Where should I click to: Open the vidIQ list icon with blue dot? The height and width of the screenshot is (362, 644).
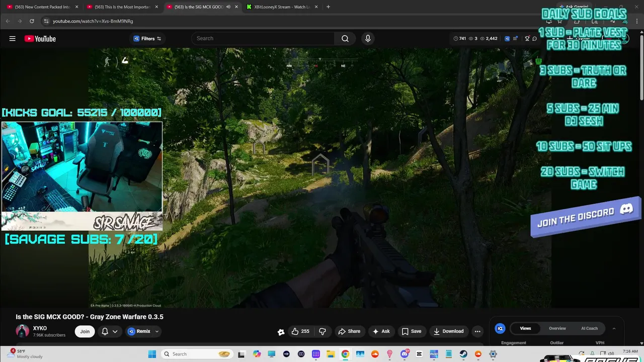tap(515, 39)
